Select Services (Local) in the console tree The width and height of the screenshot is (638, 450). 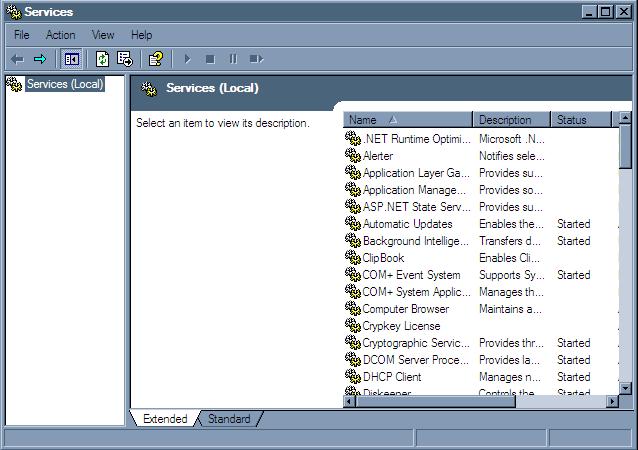[65, 84]
